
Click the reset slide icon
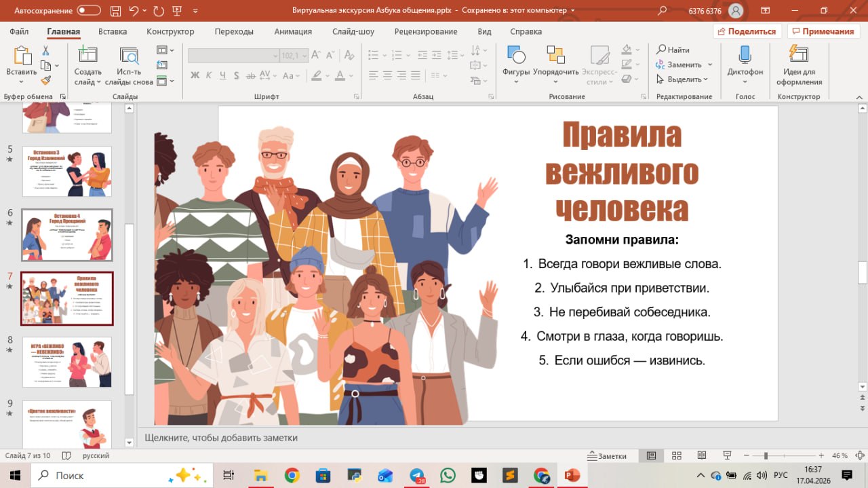(x=161, y=65)
